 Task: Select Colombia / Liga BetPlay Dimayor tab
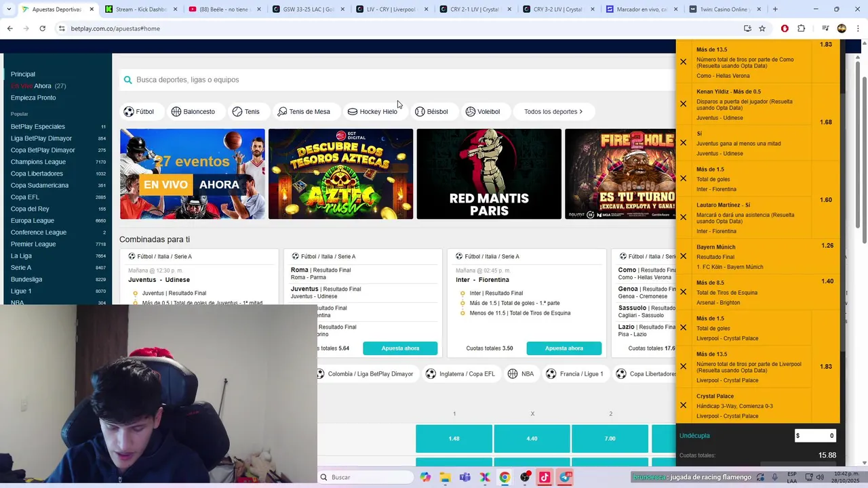366,373
